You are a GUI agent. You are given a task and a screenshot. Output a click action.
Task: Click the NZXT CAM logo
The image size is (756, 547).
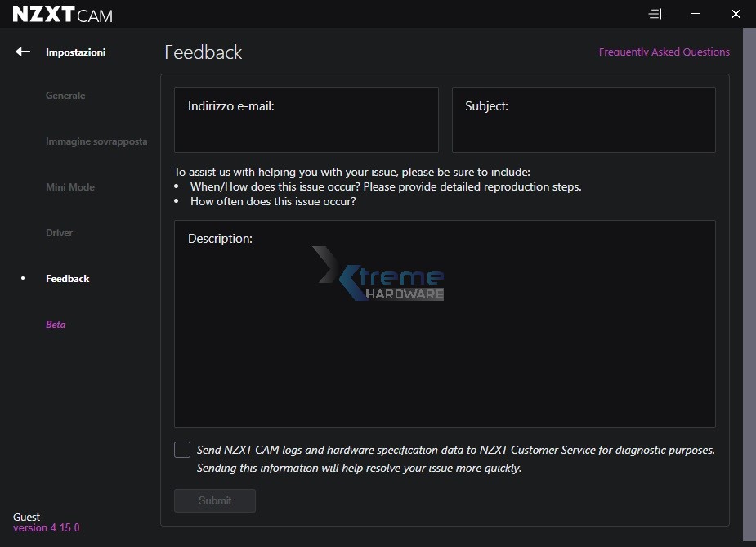click(63, 14)
